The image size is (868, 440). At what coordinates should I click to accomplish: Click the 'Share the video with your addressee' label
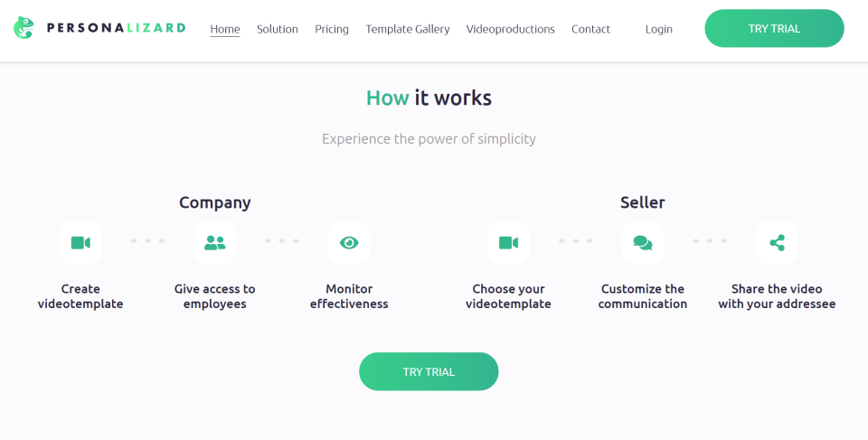(777, 296)
